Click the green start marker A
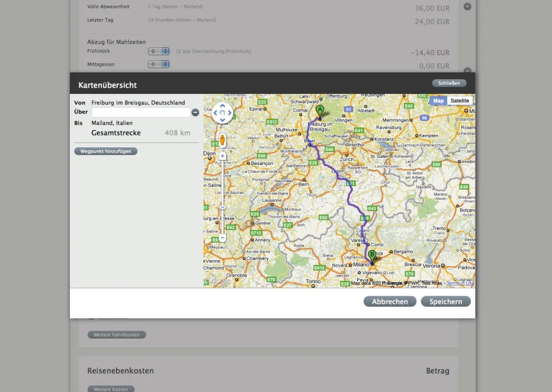The image size is (552, 392). (x=319, y=110)
